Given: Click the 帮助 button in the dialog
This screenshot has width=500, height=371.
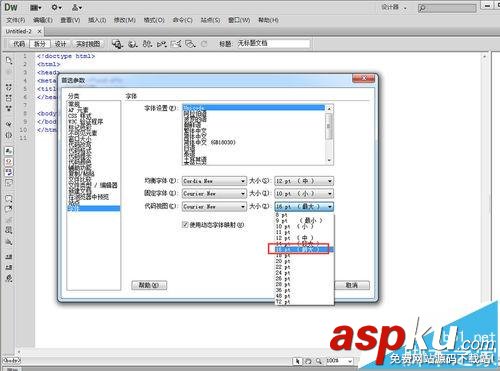Looking at the screenshot, I should [149, 285].
